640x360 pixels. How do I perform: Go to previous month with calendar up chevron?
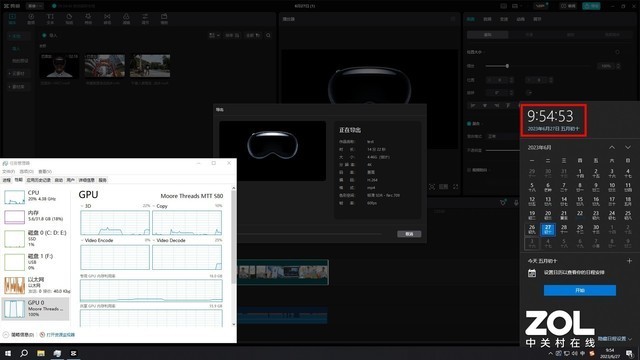612,147
